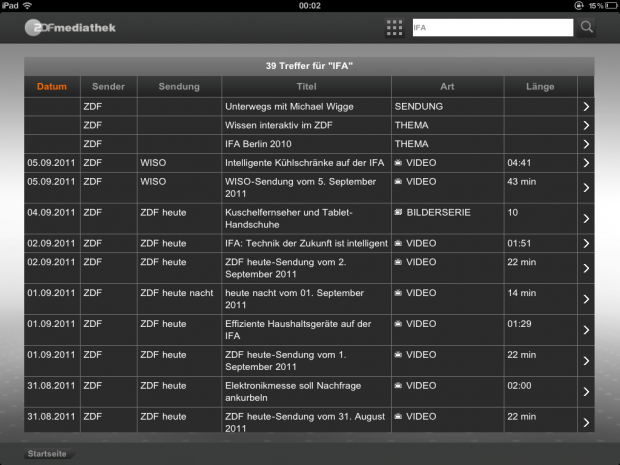The image size is (620, 465).
Task: Click video icon of WISO-Sendung row
Action: pos(399,181)
